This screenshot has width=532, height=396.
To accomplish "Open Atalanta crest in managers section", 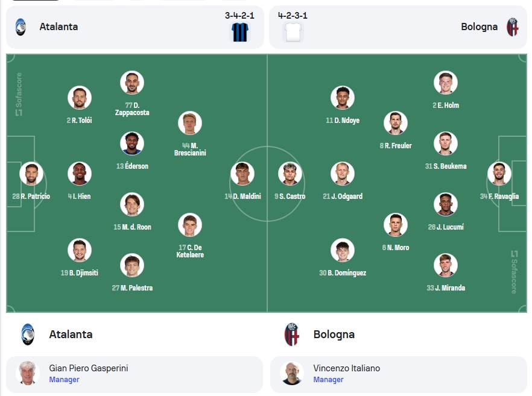I will tap(28, 335).
